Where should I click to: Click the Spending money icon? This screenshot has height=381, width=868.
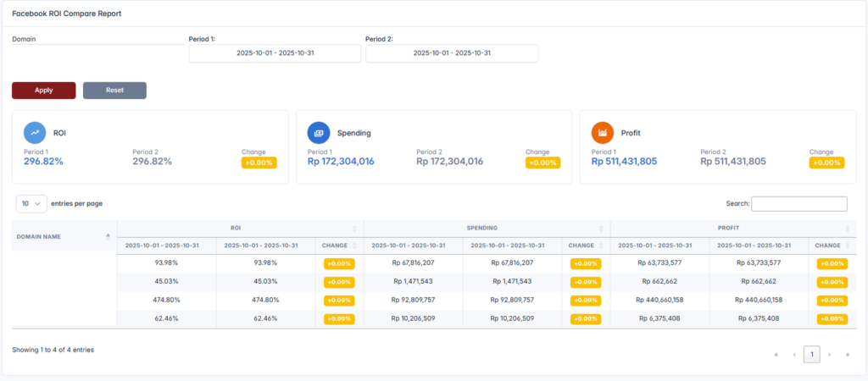click(319, 132)
